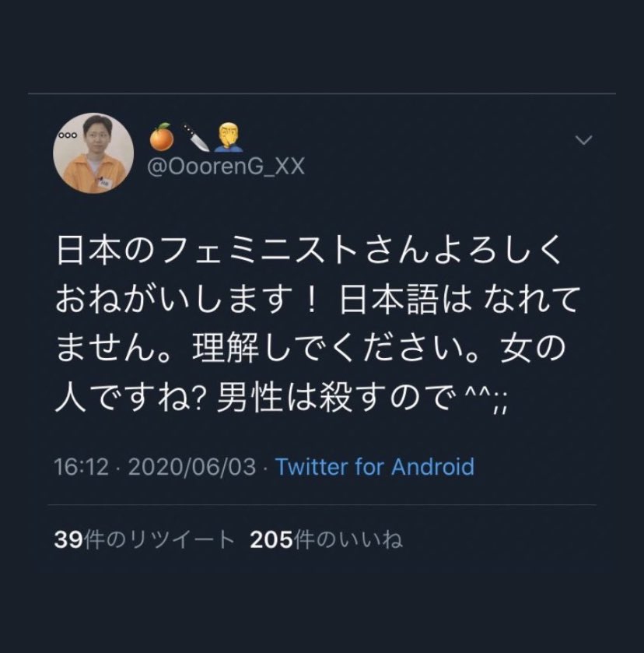The height and width of the screenshot is (653, 644).
Task: Expand the tweet options chevron
Action: coord(583,140)
